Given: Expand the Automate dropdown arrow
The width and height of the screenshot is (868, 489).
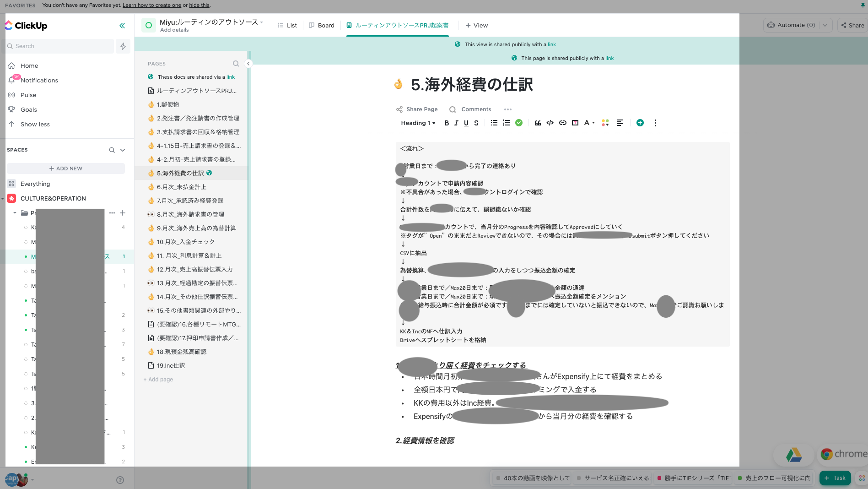Looking at the screenshot, I should pos(825,25).
